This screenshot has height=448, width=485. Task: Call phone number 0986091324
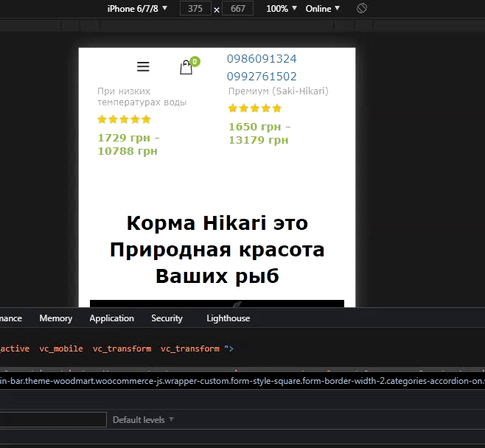(x=262, y=59)
